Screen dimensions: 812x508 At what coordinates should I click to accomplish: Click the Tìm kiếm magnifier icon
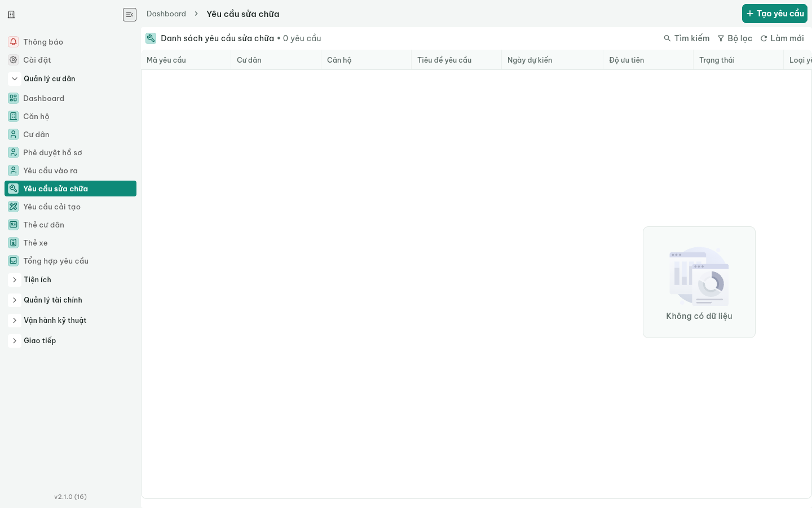[x=667, y=38]
